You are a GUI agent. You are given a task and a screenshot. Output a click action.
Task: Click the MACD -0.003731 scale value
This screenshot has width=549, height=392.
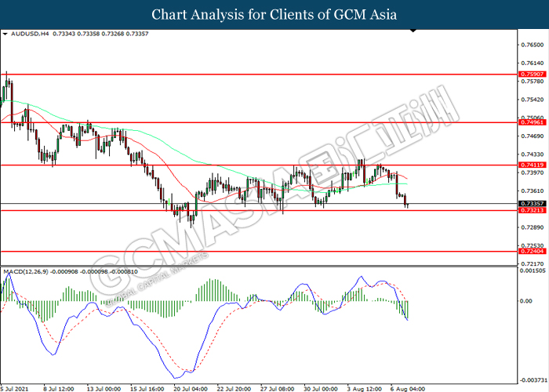click(533, 380)
